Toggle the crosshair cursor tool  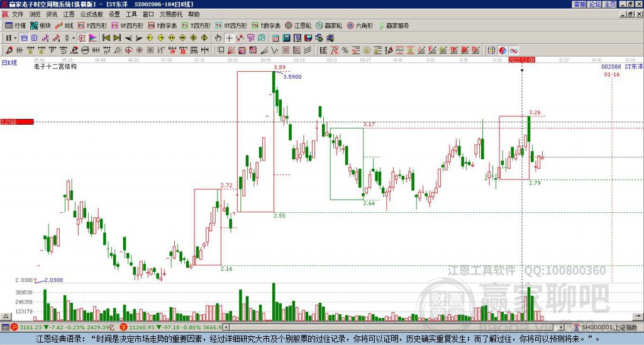(x=229, y=38)
